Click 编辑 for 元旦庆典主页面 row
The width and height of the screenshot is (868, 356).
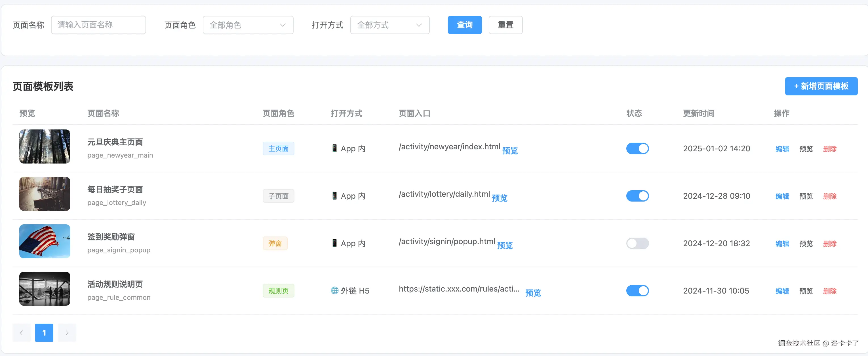point(782,149)
